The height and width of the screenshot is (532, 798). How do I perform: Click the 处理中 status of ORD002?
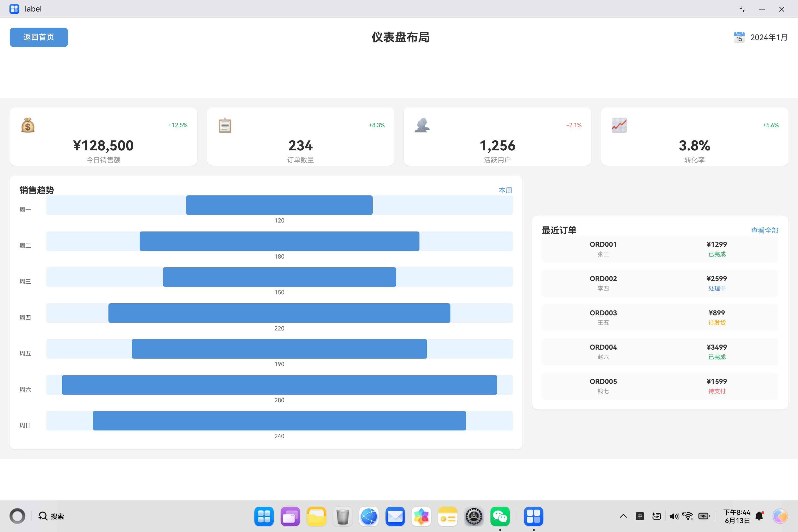pos(717,289)
